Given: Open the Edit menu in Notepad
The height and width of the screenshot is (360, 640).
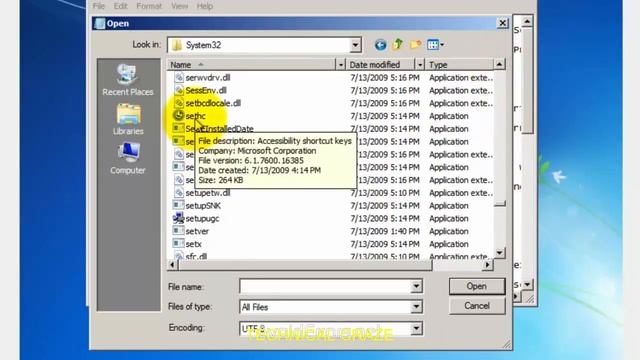Looking at the screenshot, I should (120, 6).
